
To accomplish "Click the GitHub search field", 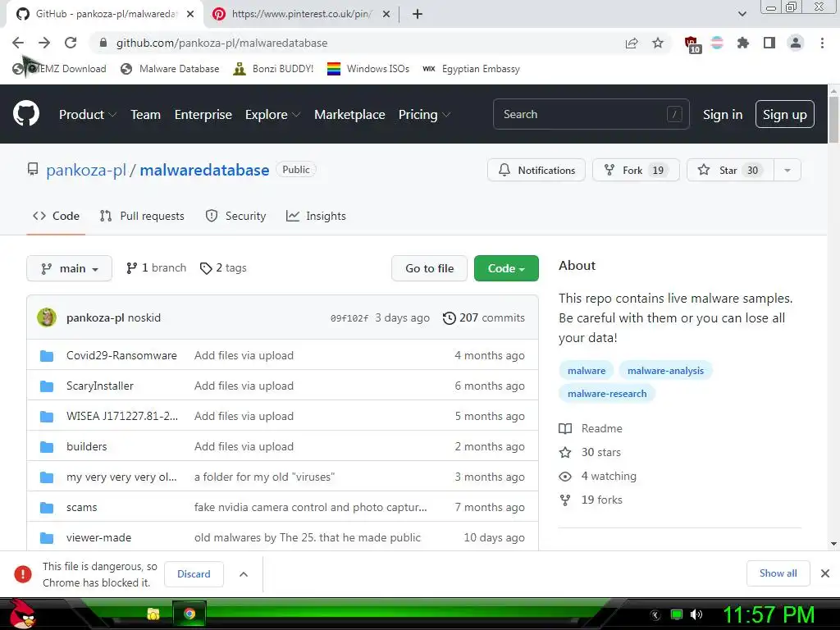I will [591, 114].
